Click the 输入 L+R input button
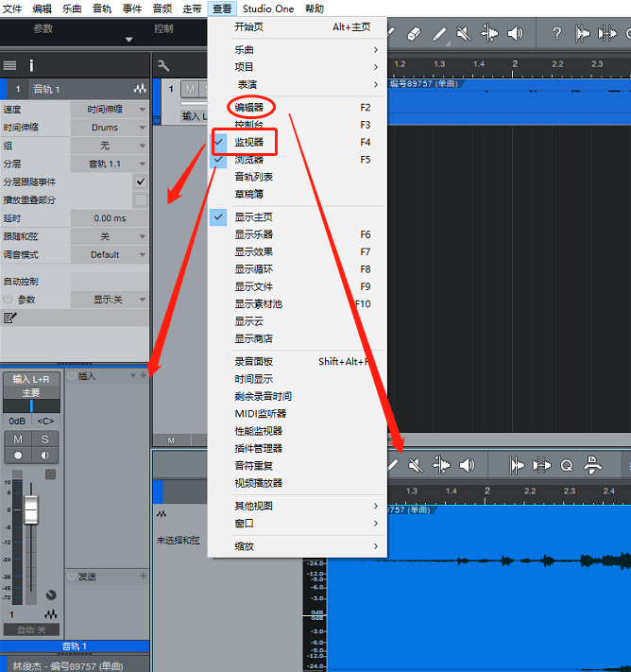This screenshot has height=672, width=631. 31,379
